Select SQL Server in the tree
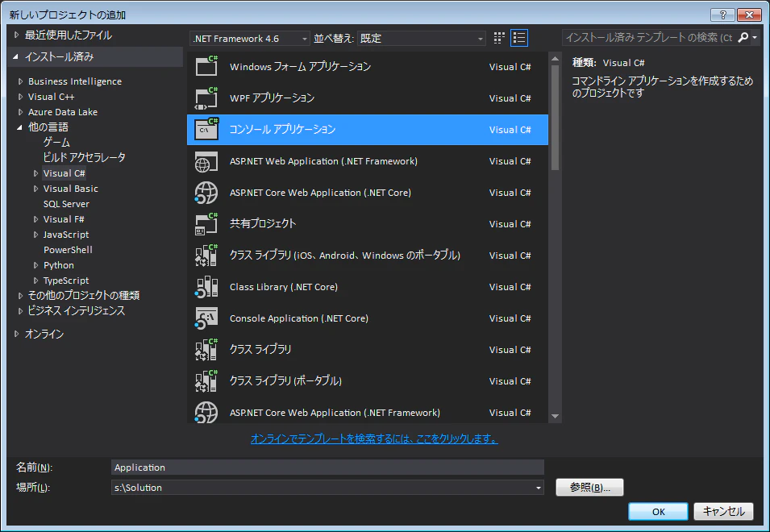The image size is (770, 532). click(66, 204)
